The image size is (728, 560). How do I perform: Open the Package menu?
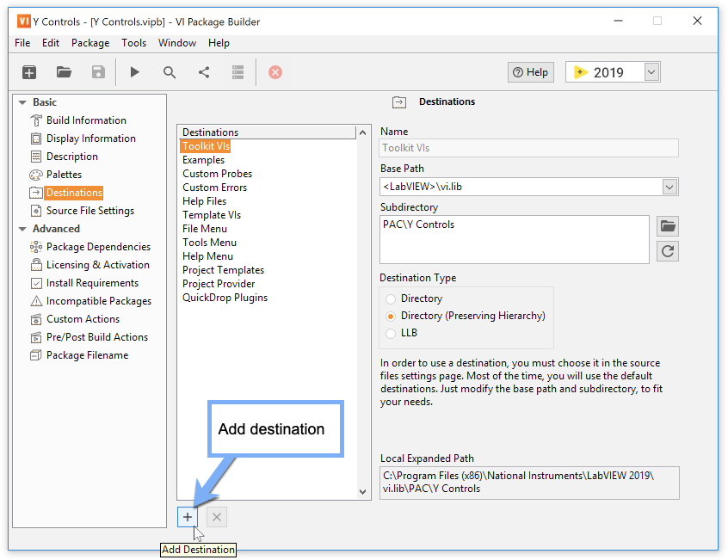(x=90, y=43)
